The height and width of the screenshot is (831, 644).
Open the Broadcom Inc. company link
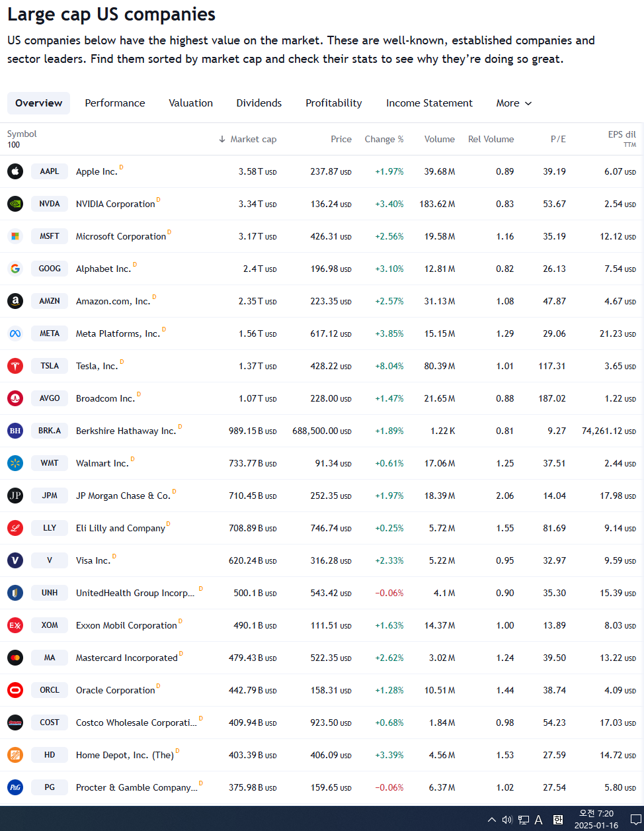pos(105,399)
